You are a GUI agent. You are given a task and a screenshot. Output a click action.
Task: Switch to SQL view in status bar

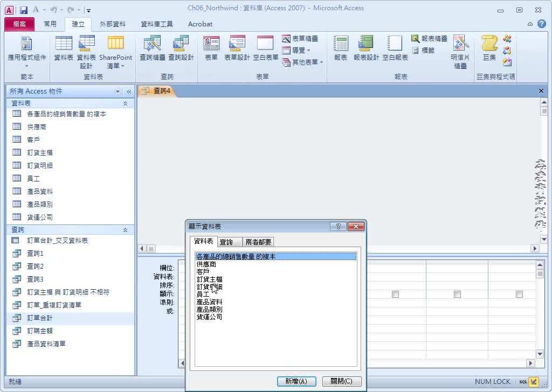point(523,381)
